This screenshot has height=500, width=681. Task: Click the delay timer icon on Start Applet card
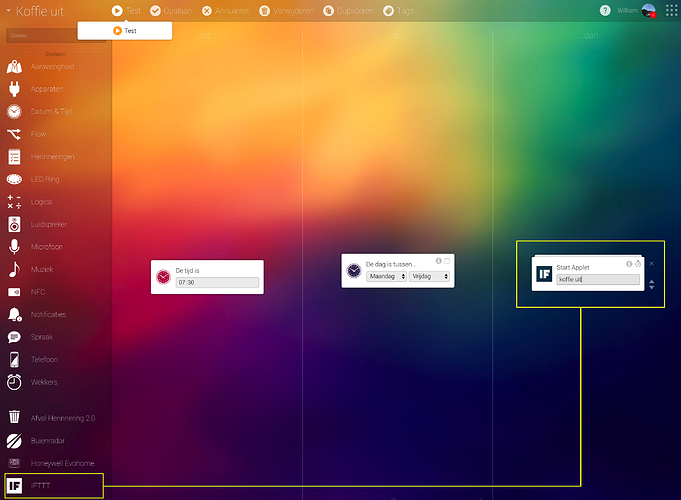(638, 264)
